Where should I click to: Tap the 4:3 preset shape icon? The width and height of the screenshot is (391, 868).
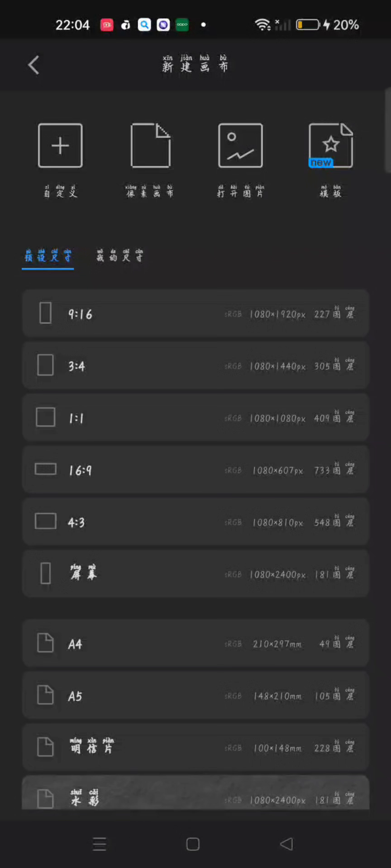46,521
